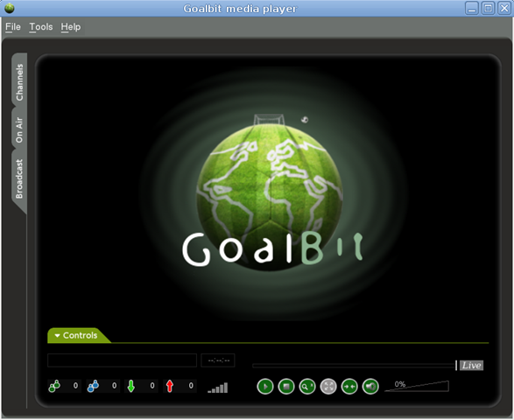Click the green peers icon
The height and width of the screenshot is (420, 514).
pyautogui.click(x=54, y=386)
